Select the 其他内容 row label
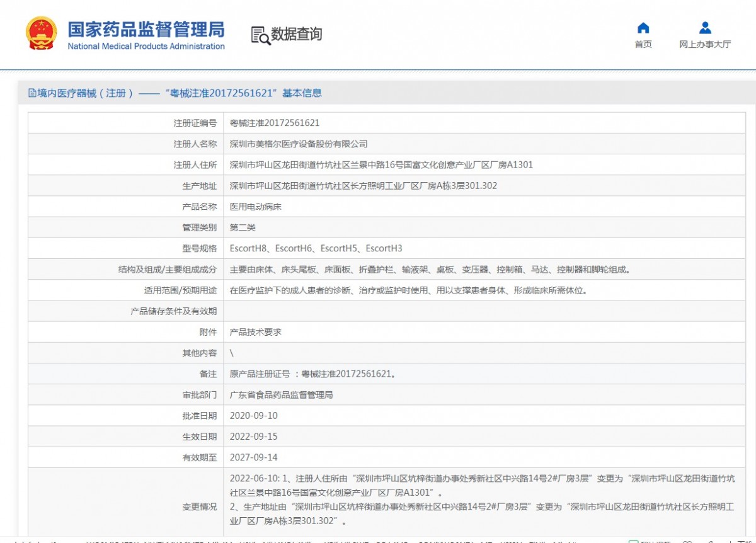The image size is (756, 543). [200, 353]
